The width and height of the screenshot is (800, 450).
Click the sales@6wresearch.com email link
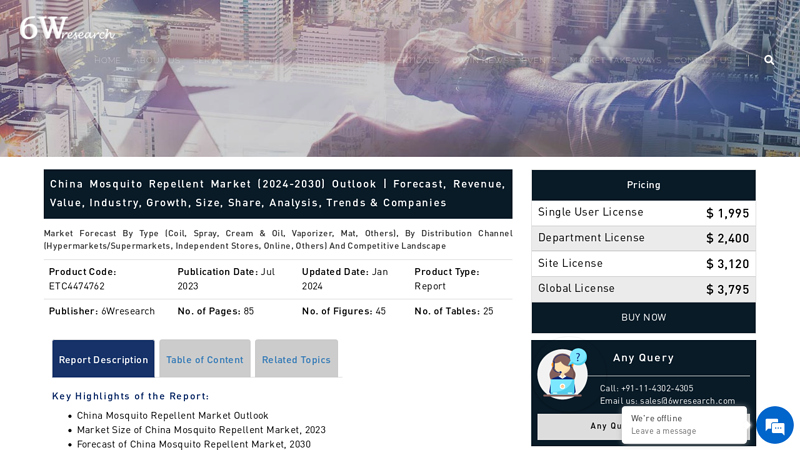point(687,401)
